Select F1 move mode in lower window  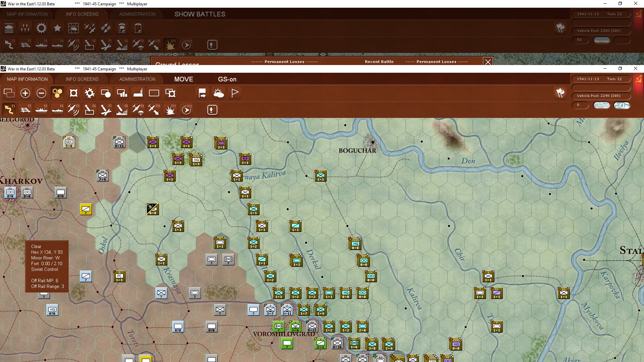[9, 110]
